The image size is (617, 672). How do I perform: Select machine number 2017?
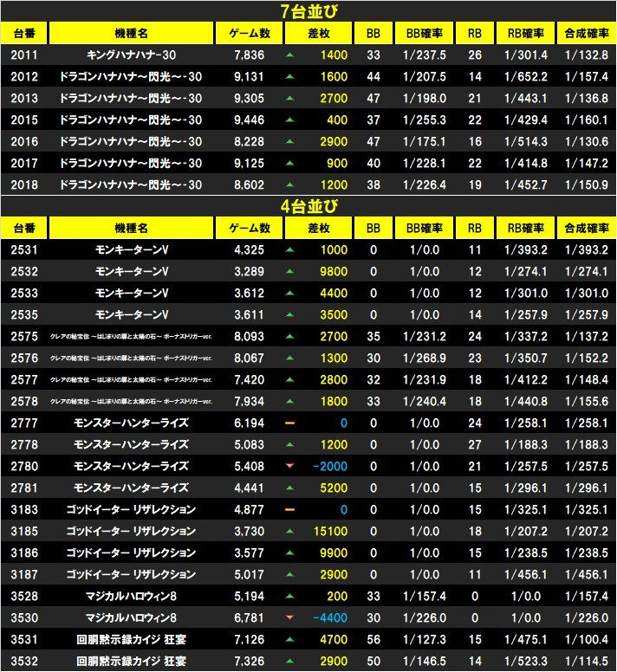pos(24,164)
